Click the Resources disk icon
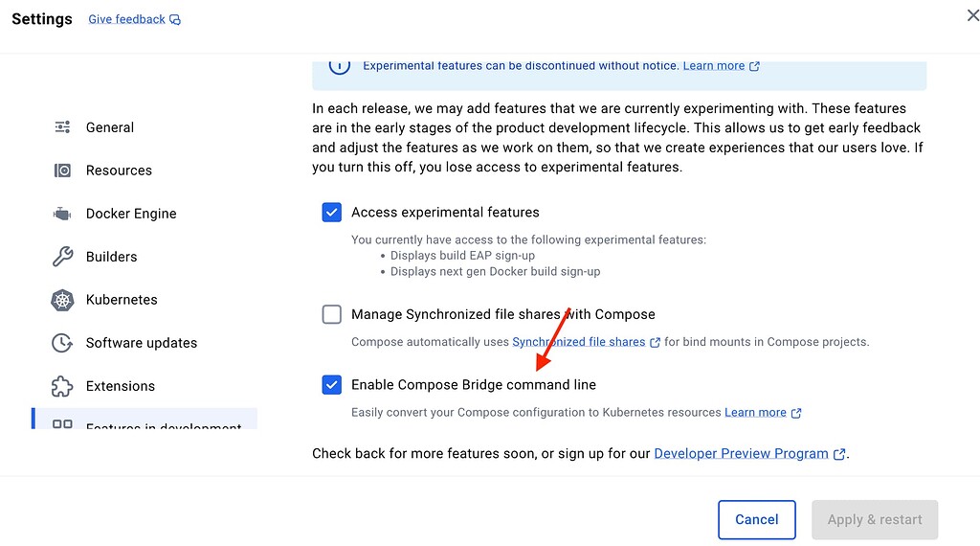 coord(62,171)
